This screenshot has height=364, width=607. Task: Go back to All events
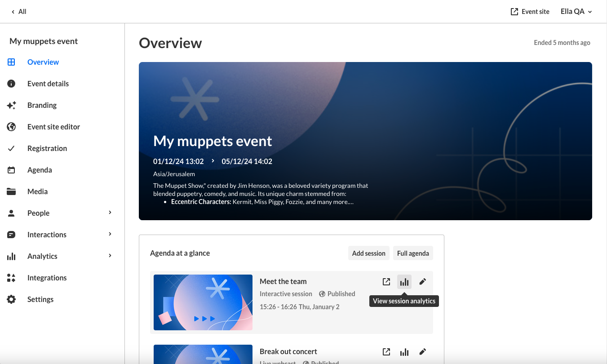tap(19, 12)
